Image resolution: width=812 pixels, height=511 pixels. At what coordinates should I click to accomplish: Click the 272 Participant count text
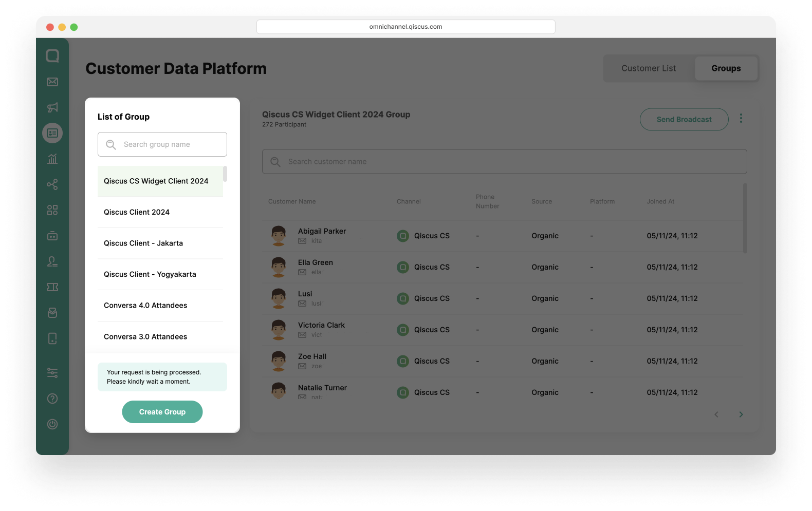[284, 124]
